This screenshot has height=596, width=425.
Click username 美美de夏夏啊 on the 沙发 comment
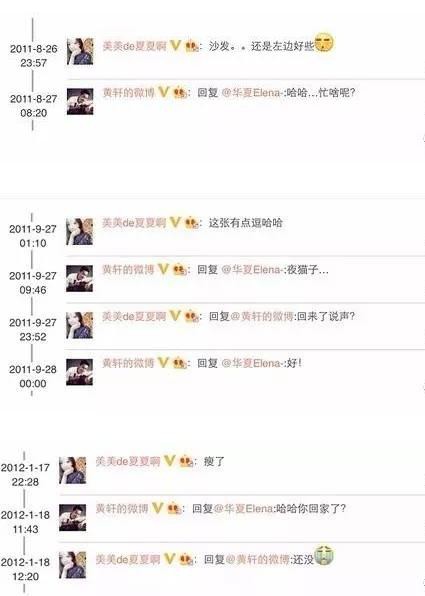tap(135, 46)
